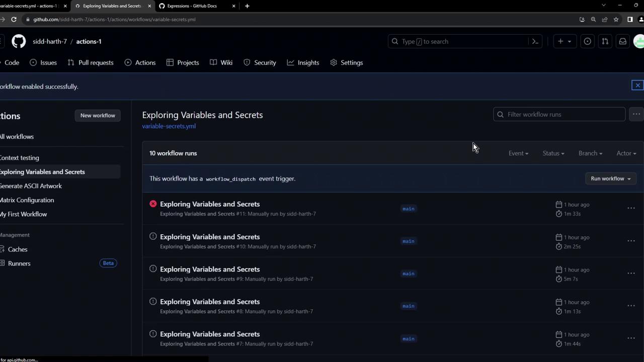Close the Expressions GitHub Docs tab
Image resolution: width=644 pixels, height=362 pixels.
234,6
